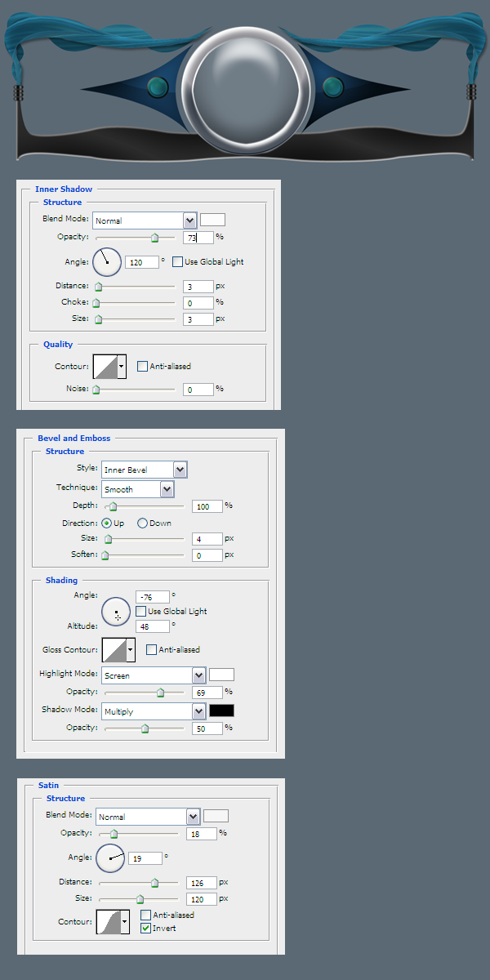Open Gloss Contour picker thumbnail
This screenshot has width=490, height=980.
click(x=114, y=650)
